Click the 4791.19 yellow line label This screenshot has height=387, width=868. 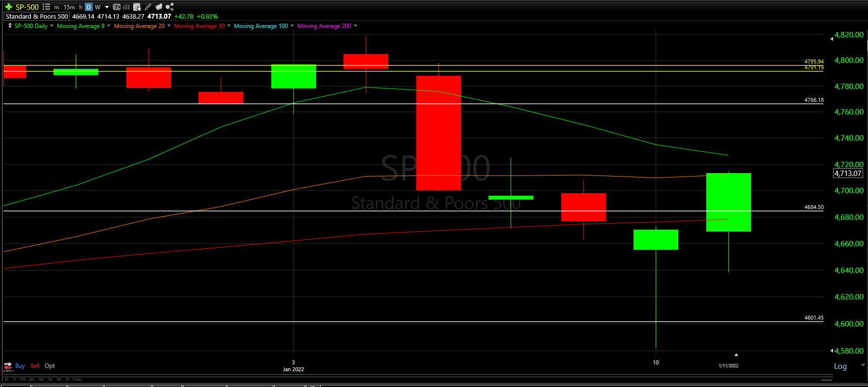click(x=814, y=67)
